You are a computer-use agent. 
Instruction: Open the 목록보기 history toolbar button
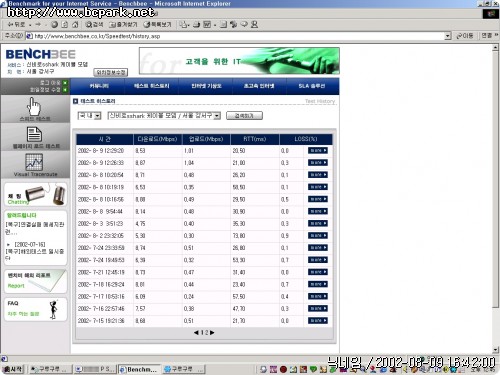pyautogui.click(x=157, y=25)
